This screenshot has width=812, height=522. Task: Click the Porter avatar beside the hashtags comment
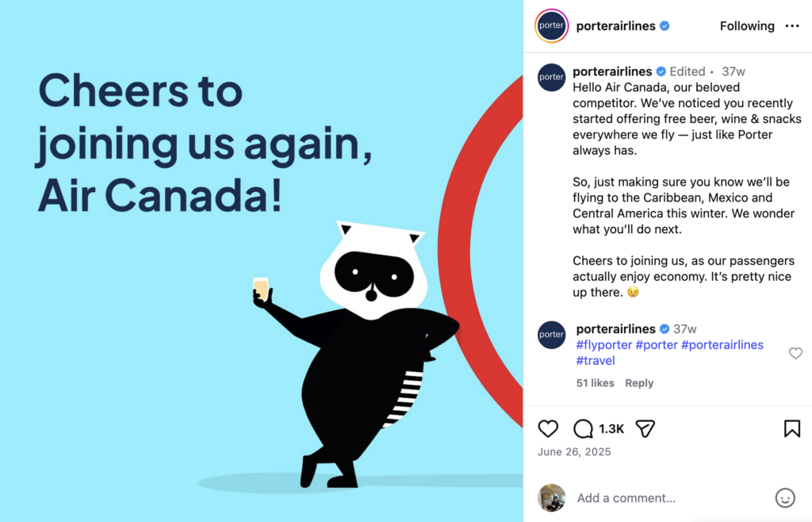tap(551, 335)
